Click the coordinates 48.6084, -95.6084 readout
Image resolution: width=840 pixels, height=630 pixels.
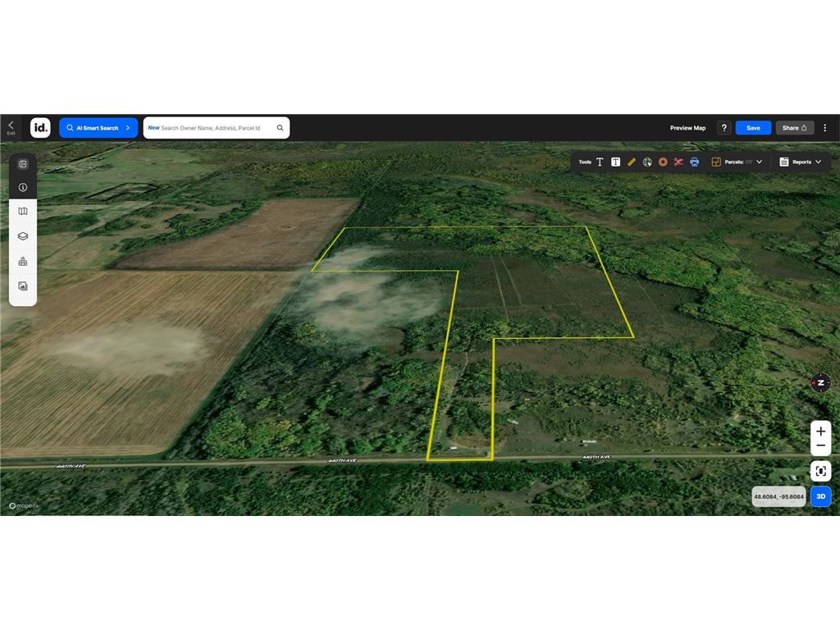779,496
